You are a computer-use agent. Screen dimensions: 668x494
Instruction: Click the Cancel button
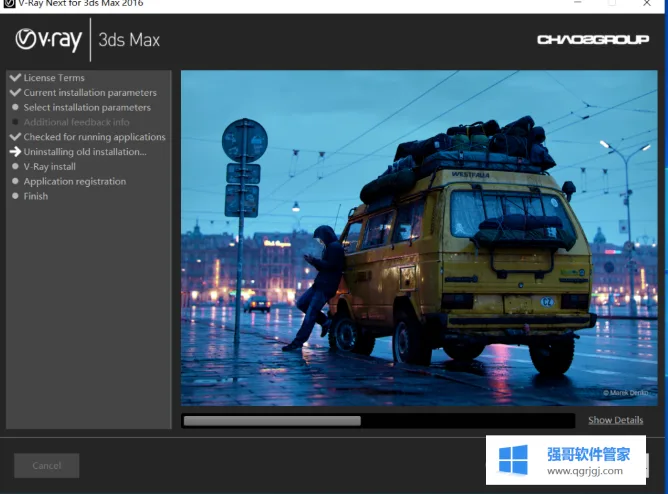click(x=47, y=465)
